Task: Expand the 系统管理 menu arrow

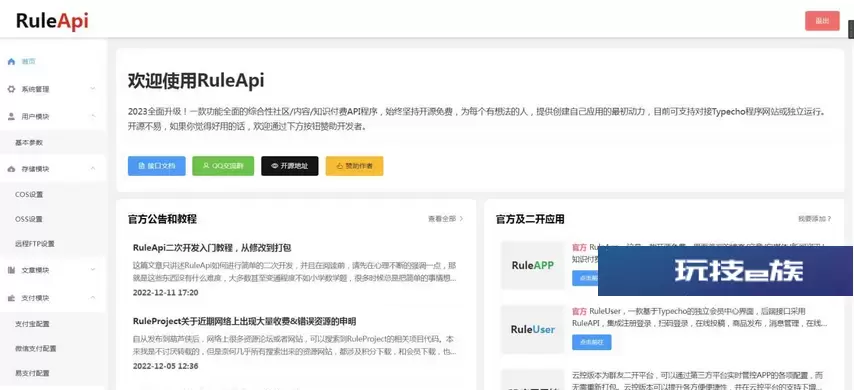Action: [x=93, y=89]
